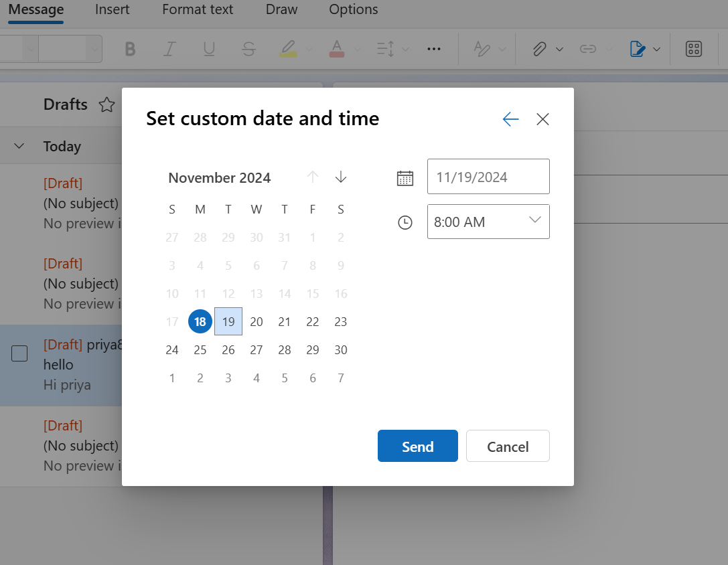The height and width of the screenshot is (565, 728).
Task: Apply underline formatting
Action: tap(209, 48)
